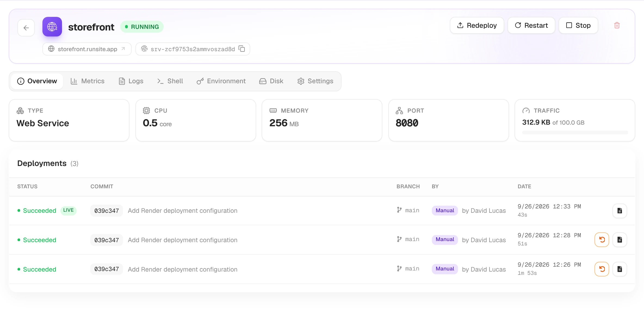Stop the storefront service
The width and height of the screenshot is (644, 314).
click(578, 25)
